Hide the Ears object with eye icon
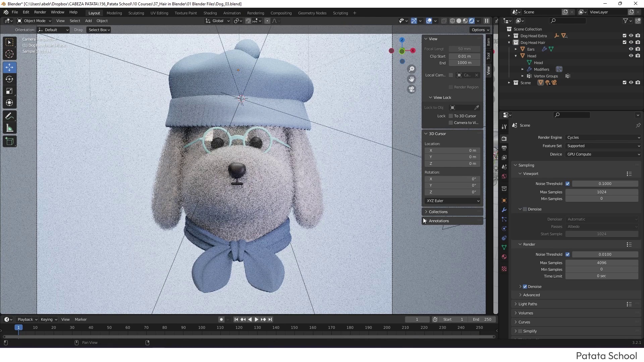The image size is (644, 362). tap(631, 49)
